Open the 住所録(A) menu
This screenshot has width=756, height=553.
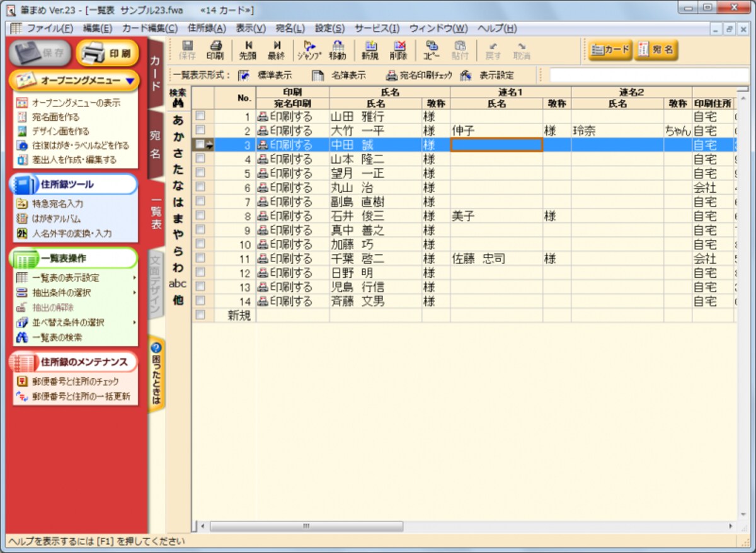(207, 28)
